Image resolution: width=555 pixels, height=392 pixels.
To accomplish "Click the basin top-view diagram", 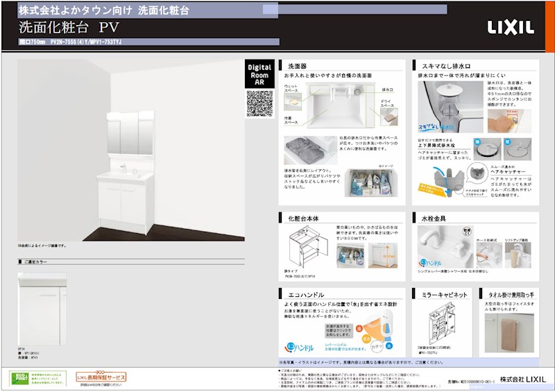I will (x=340, y=105).
